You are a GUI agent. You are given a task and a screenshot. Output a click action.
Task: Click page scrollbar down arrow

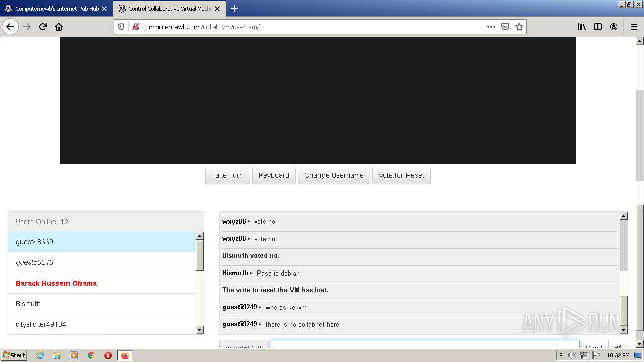pyautogui.click(x=640, y=344)
